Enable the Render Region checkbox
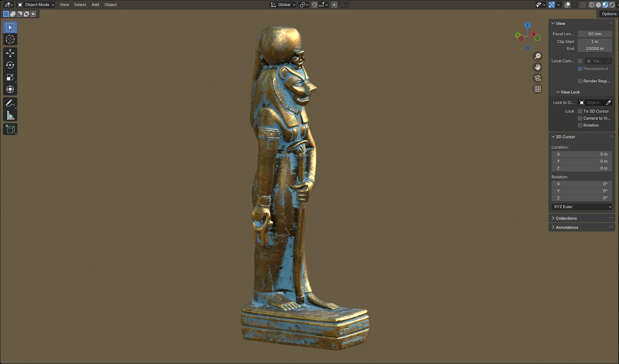This screenshot has height=364, width=619. 580,81
